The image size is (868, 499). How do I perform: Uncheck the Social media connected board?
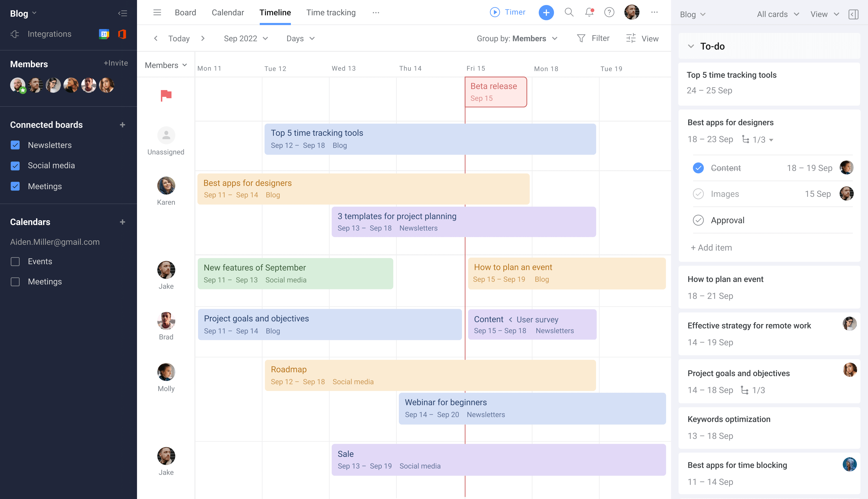15,166
